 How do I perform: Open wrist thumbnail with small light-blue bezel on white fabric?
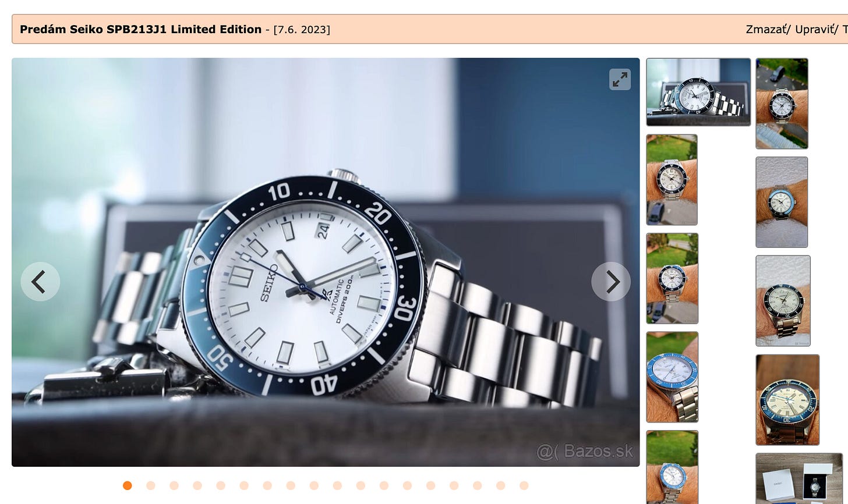pos(782,202)
